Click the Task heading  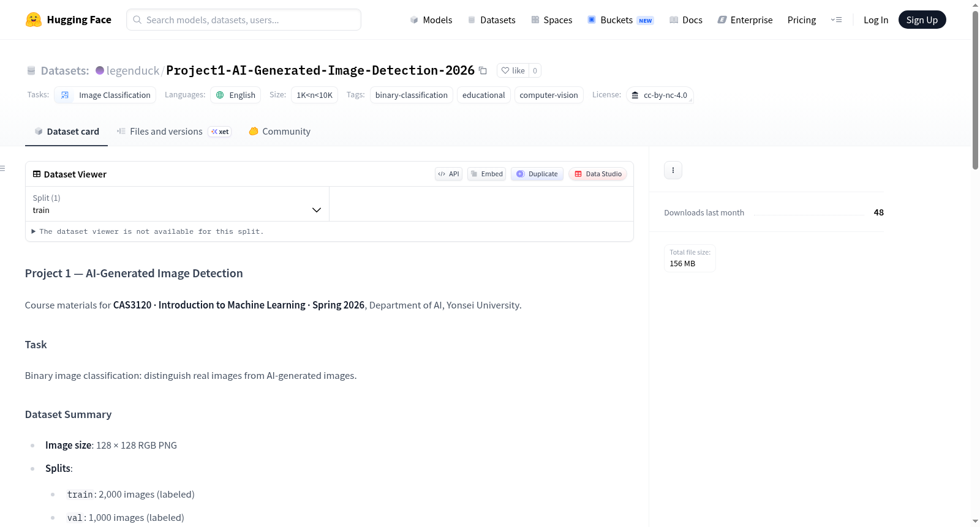(x=36, y=345)
